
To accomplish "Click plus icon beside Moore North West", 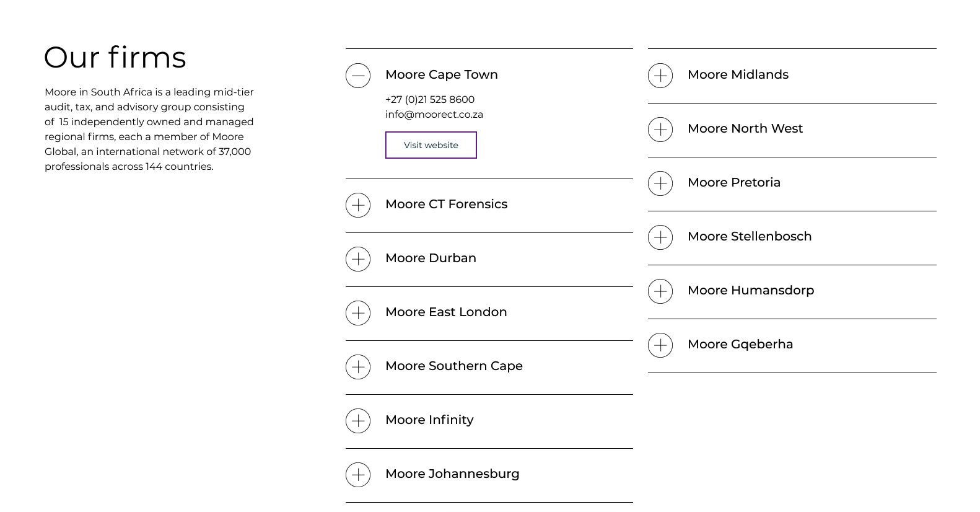I will pos(660,130).
